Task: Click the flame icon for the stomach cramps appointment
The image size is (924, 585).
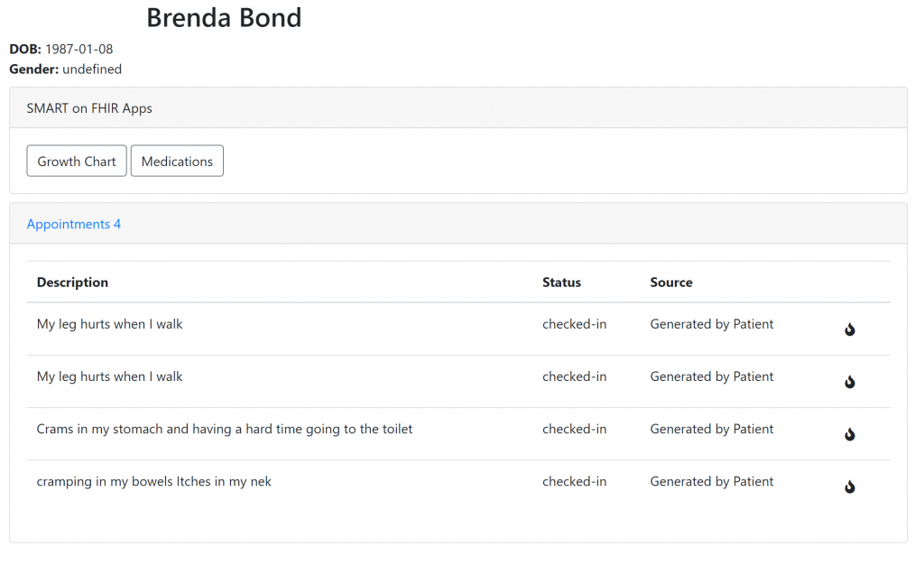Action: (x=849, y=434)
